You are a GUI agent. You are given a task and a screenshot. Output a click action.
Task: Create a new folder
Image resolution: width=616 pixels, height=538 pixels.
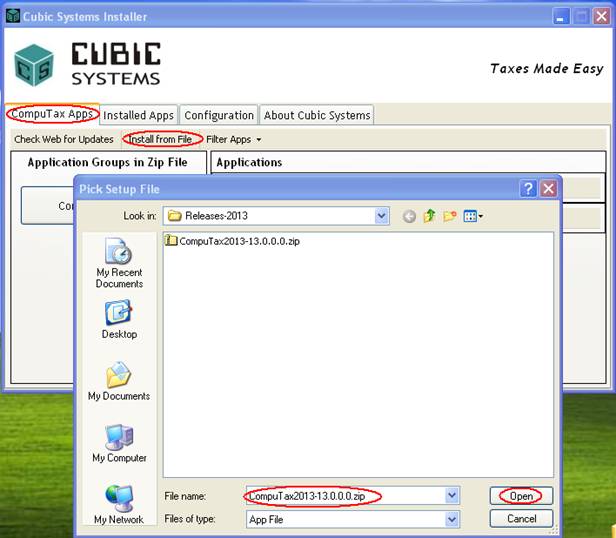pos(450,216)
